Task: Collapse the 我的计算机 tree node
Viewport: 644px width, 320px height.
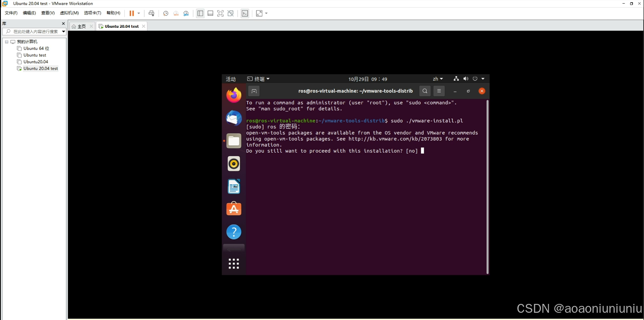Action: coord(6,42)
